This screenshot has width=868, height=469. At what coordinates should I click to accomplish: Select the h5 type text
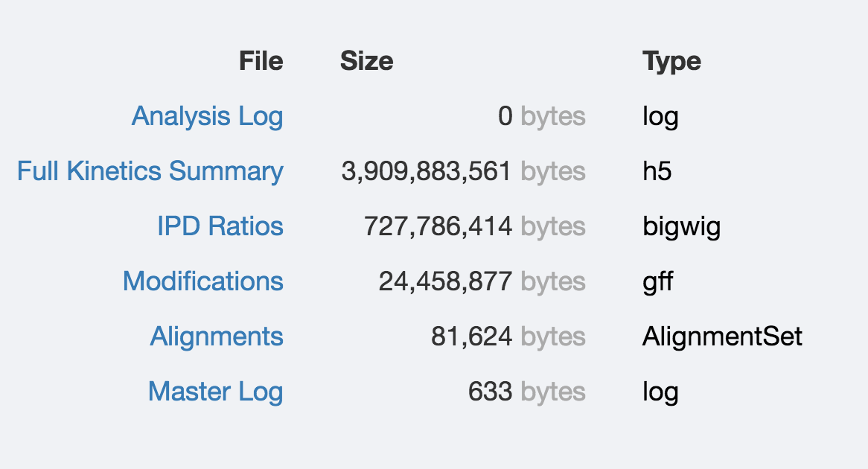(x=657, y=171)
